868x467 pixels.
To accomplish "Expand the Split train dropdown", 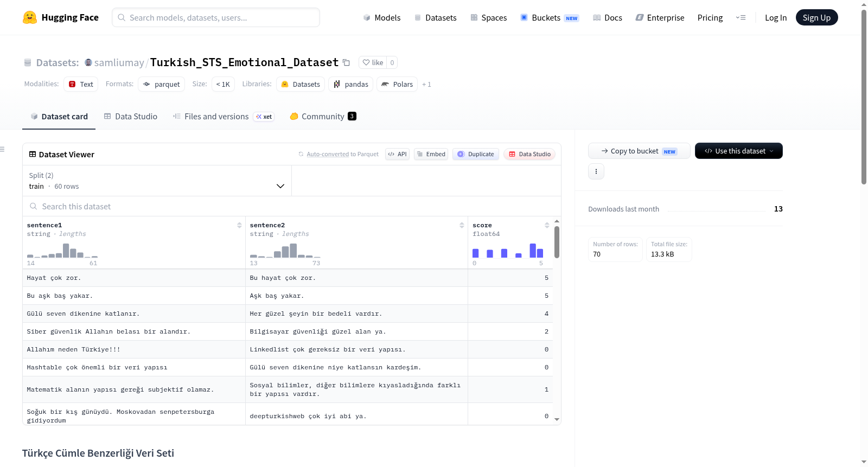I will [x=157, y=181].
